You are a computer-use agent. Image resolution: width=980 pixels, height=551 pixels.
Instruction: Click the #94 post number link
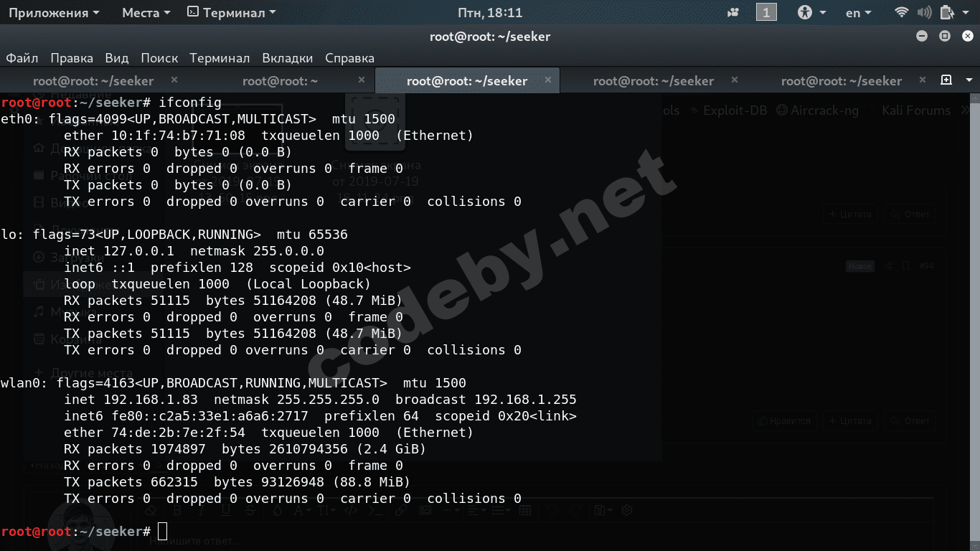tap(926, 266)
